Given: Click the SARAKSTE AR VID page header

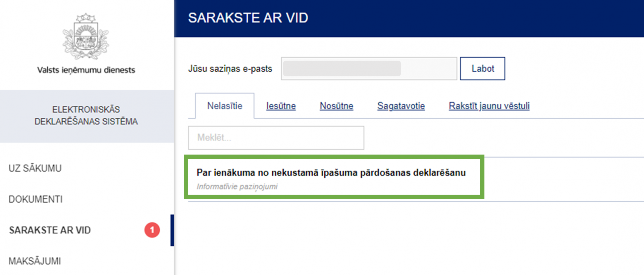Looking at the screenshot, I should point(248,18).
